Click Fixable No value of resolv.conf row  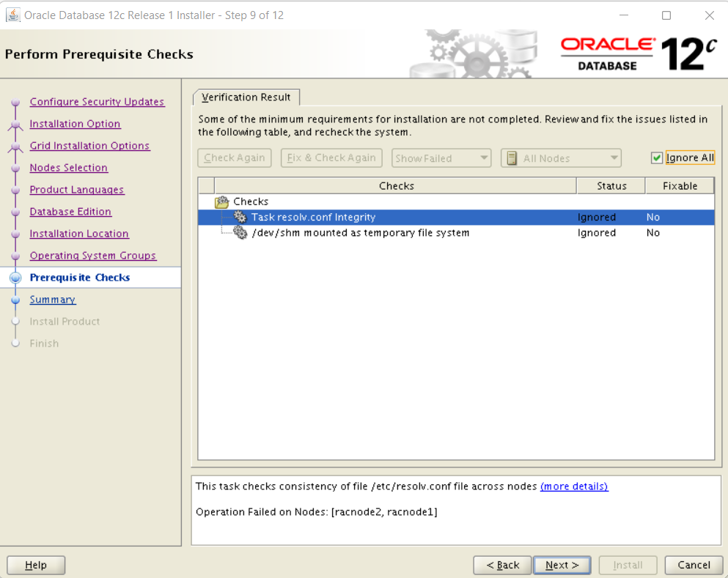tap(652, 217)
